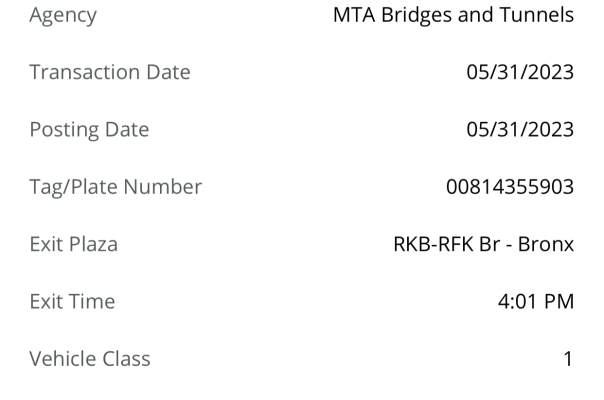This screenshot has height=400, width=604.
Task: Click the Agency label
Action: coord(63,16)
